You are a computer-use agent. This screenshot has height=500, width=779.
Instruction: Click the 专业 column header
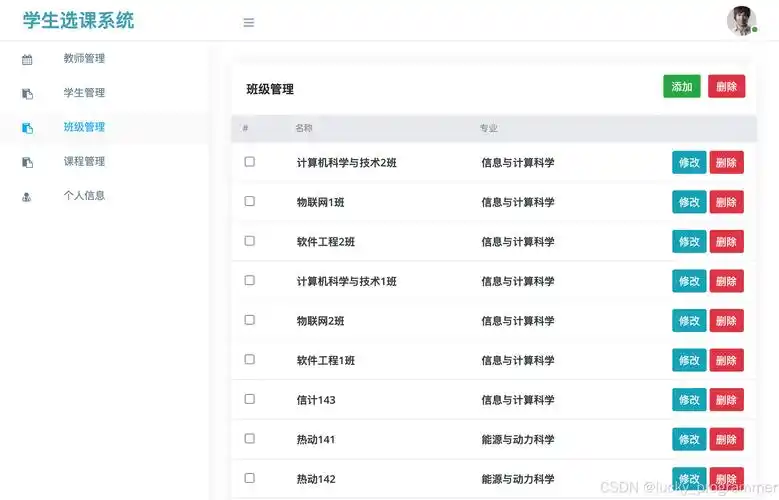488,128
